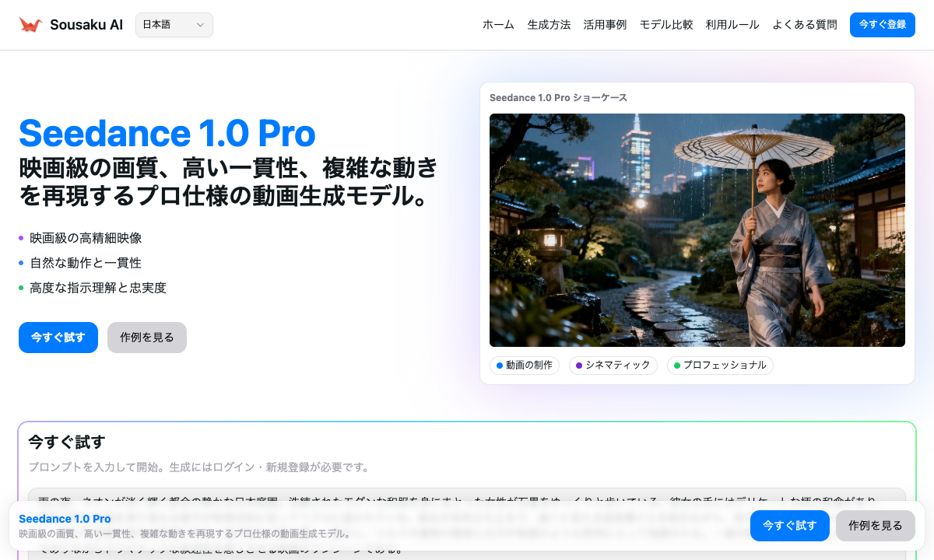Click 今すぐ試す in the bottom sticky bar
The height and width of the screenshot is (560, 934).
click(790, 526)
